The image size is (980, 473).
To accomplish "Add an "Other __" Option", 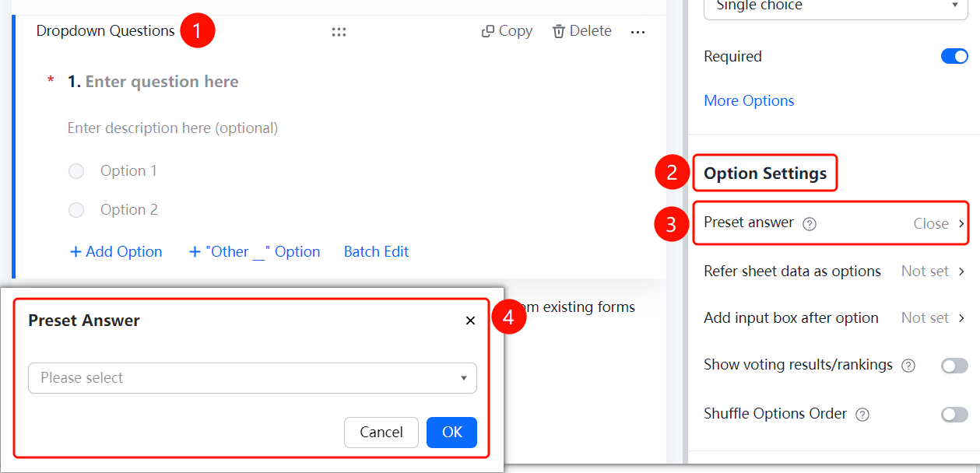I will click(x=255, y=252).
